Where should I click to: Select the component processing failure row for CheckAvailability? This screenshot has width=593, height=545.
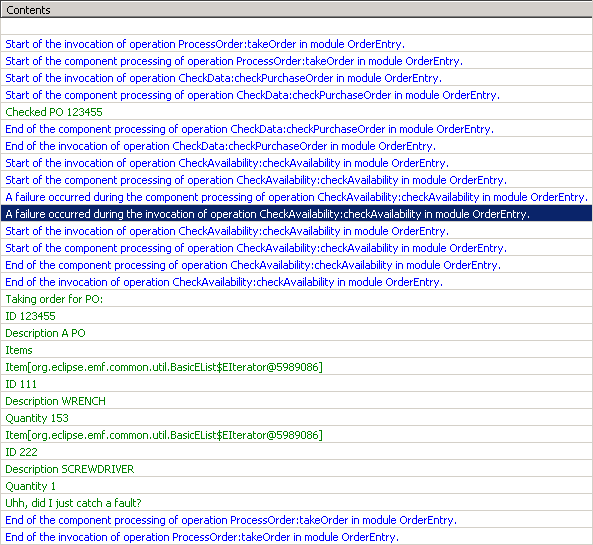(x=296, y=197)
